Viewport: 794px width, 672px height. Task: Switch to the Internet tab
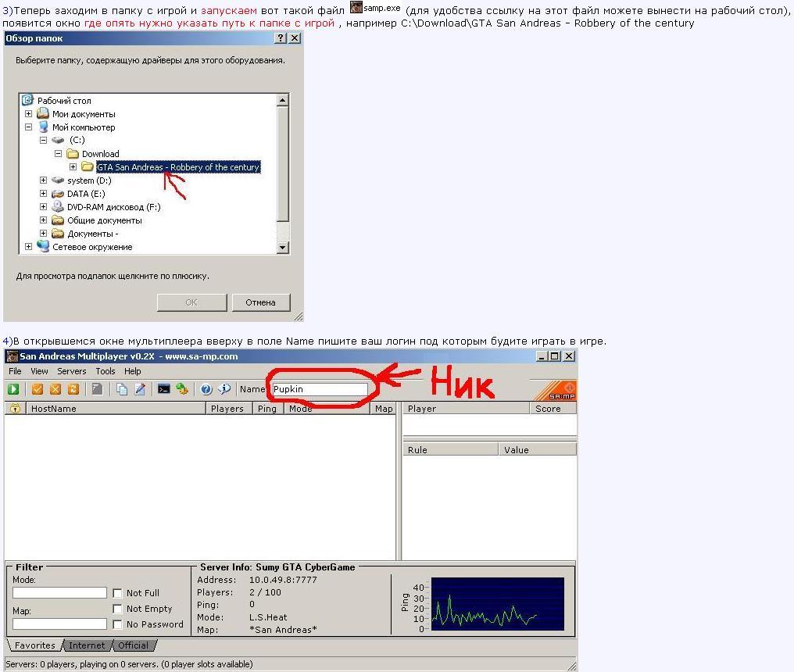[x=86, y=645]
